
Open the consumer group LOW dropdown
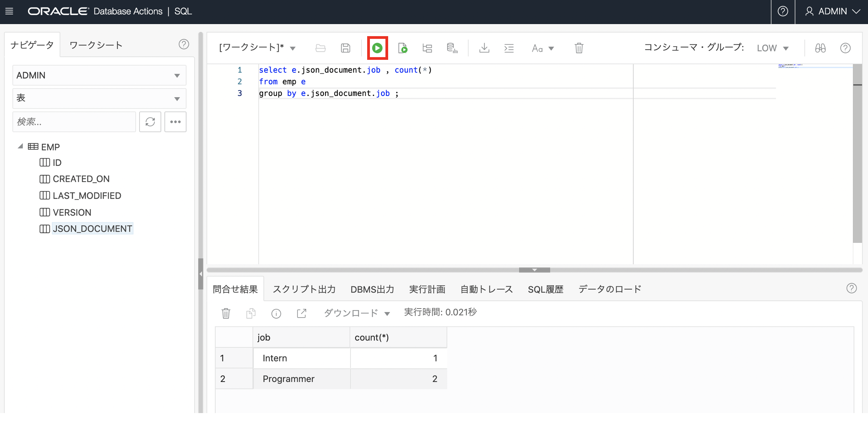(772, 48)
